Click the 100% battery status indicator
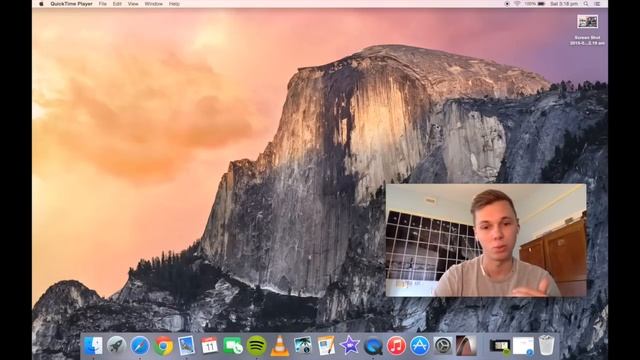This screenshot has width=640, height=360. point(535,4)
